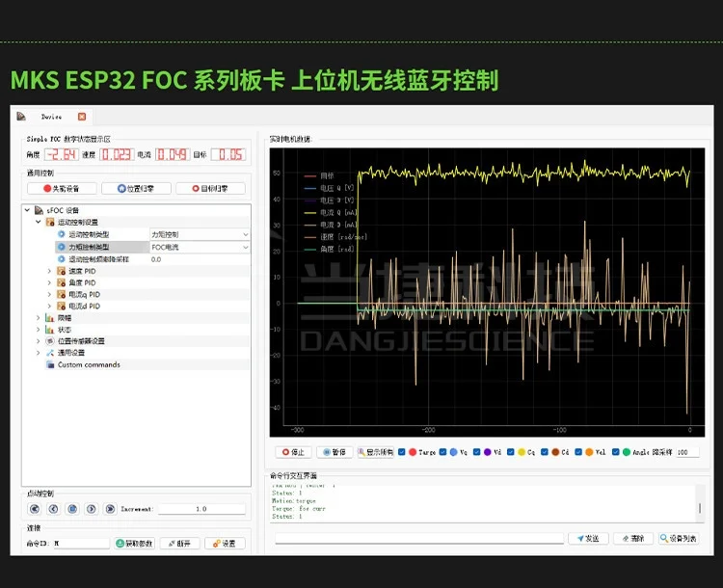Click the fast-forward jog control icon
Image resolution: width=723 pixels, height=588 pixels.
pos(110,509)
